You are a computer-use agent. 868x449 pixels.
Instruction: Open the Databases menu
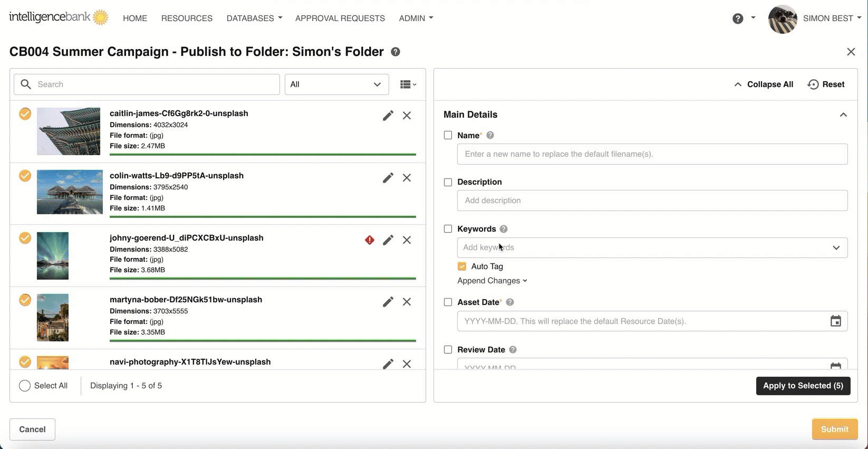pyautogui.click(x=254, y=18)
